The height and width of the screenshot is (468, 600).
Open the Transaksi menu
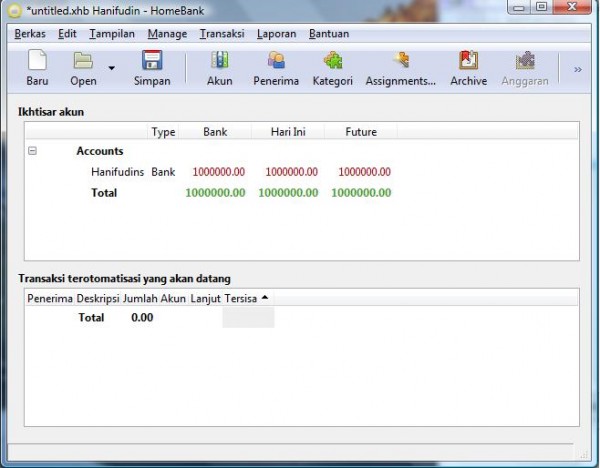pos(221,34)
